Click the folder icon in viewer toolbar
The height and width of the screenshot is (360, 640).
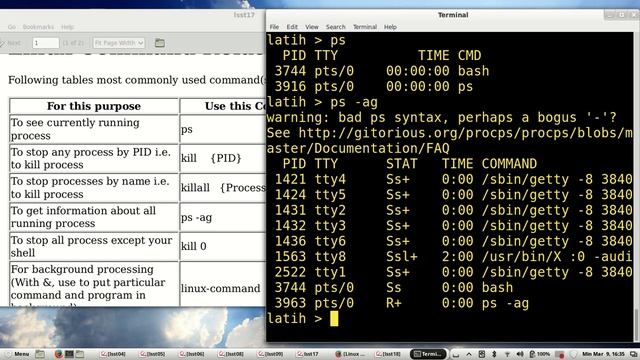[160, 42]
